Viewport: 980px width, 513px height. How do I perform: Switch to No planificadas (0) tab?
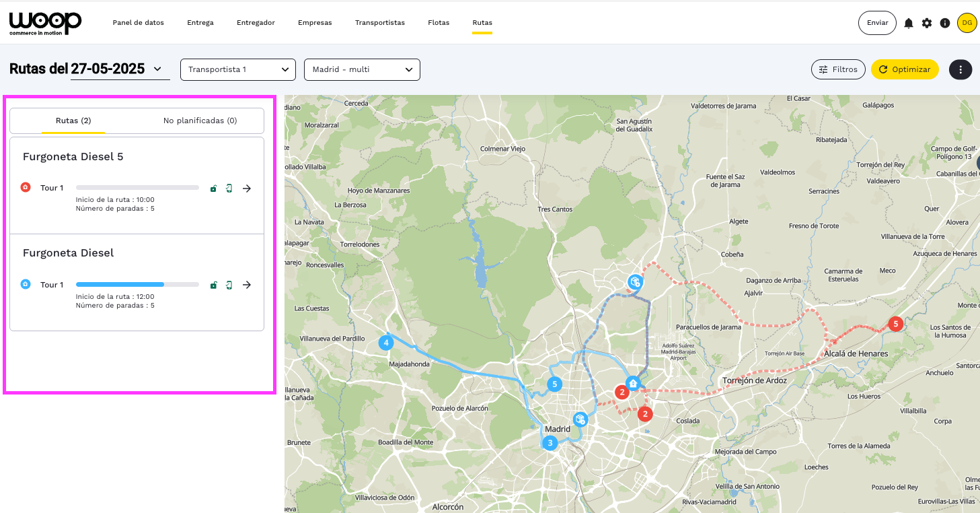coord(200,121)
